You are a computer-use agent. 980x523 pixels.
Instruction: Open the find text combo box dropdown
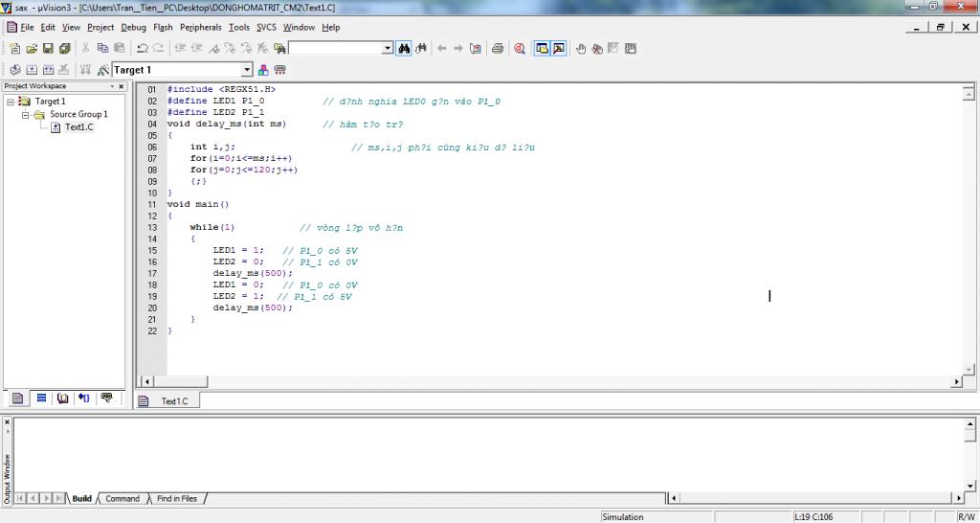pyautogui.click(x=388, y=48)
